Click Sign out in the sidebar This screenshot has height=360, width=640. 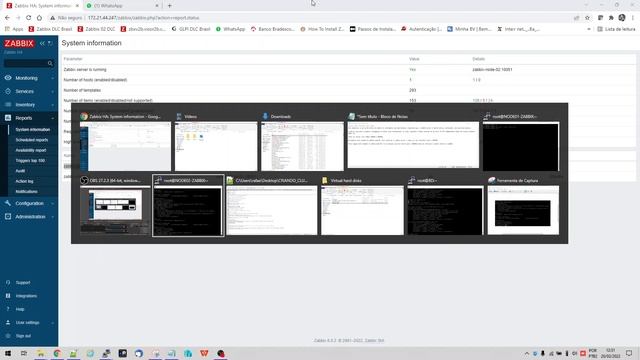(x=23, y=336)
